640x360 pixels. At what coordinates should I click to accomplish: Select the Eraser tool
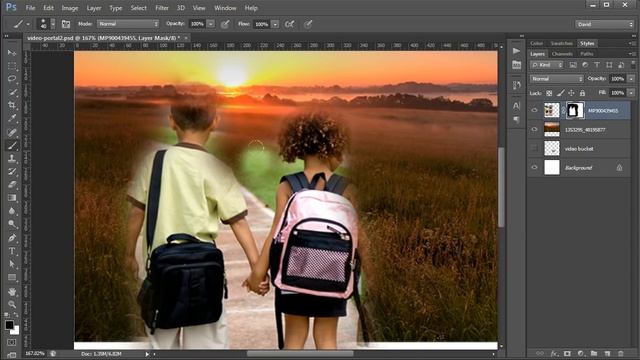(12, 184)
